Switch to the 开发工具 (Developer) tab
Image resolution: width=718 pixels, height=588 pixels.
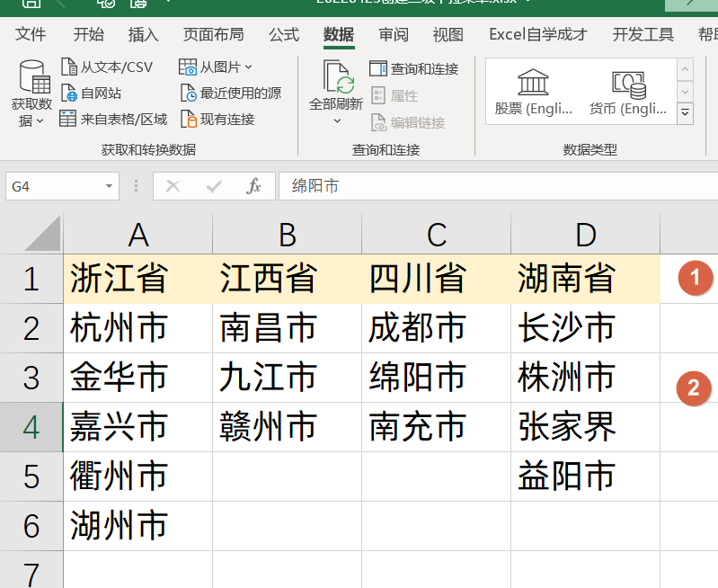click(x=643, y=34)
